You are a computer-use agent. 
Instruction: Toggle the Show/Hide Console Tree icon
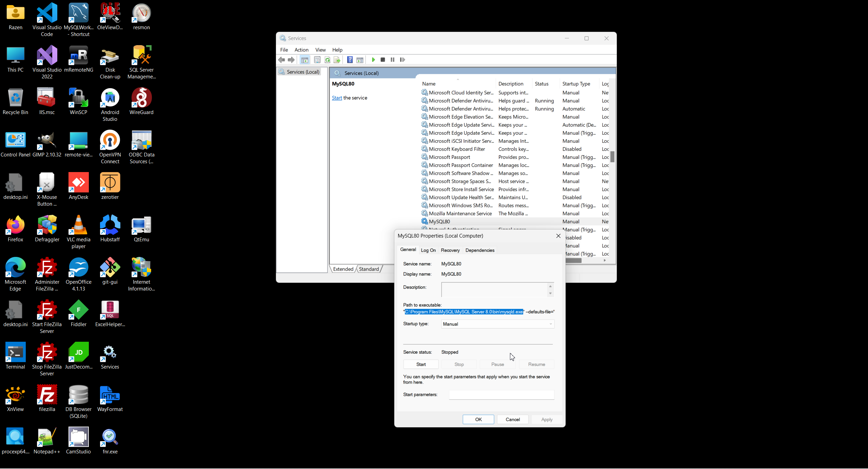(x=304, y=60)
